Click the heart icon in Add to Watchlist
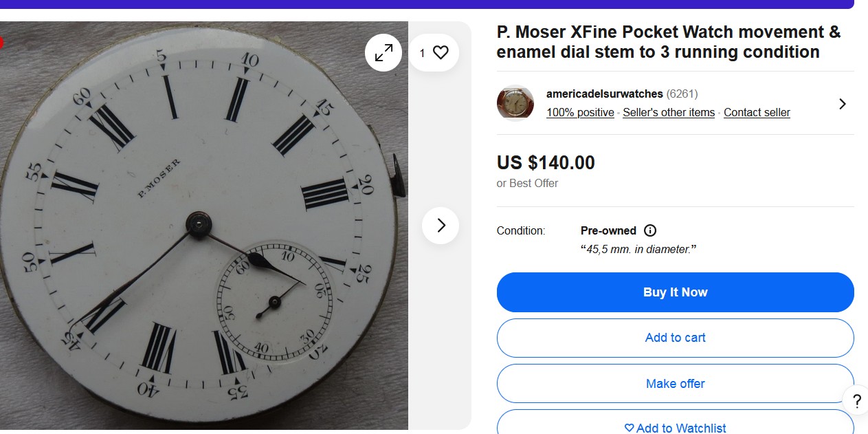The width and height of the screenshot is (868, 434). [x=629, y=428]
